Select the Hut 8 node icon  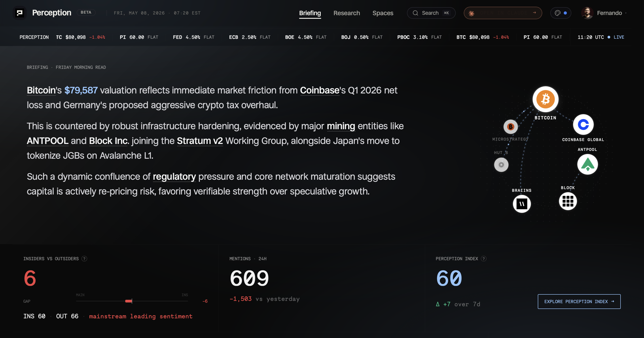pyautogui.click(x=501, y=165)
